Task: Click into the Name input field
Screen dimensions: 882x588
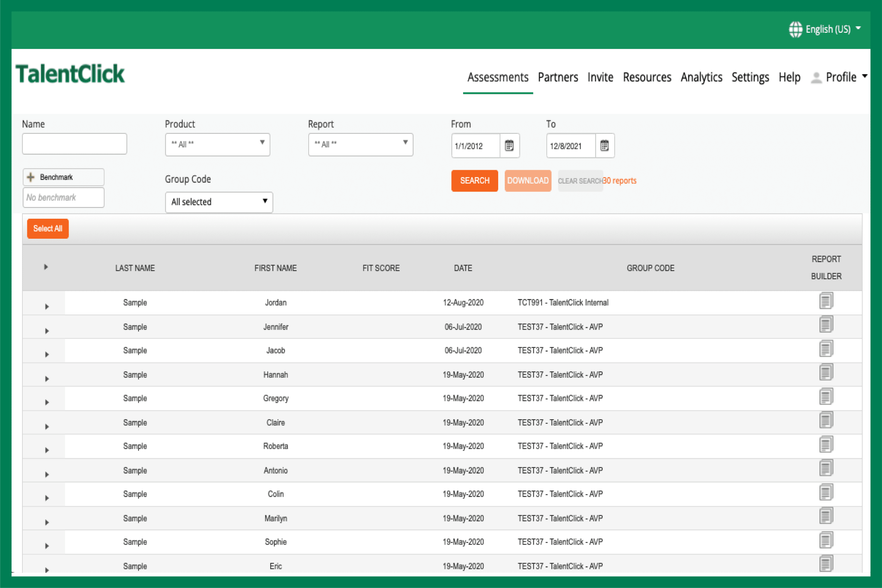Action: tap(74, 144)
